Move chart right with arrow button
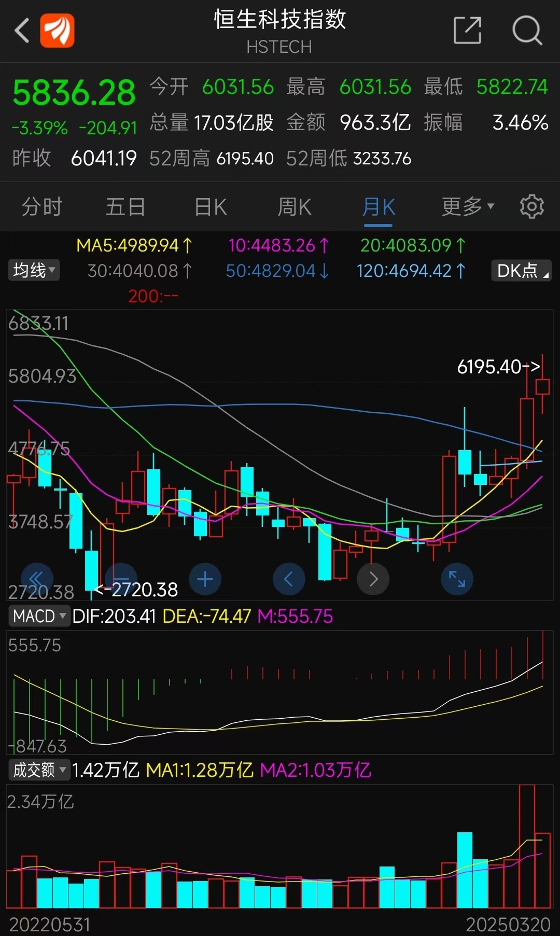 click(373, 579)
